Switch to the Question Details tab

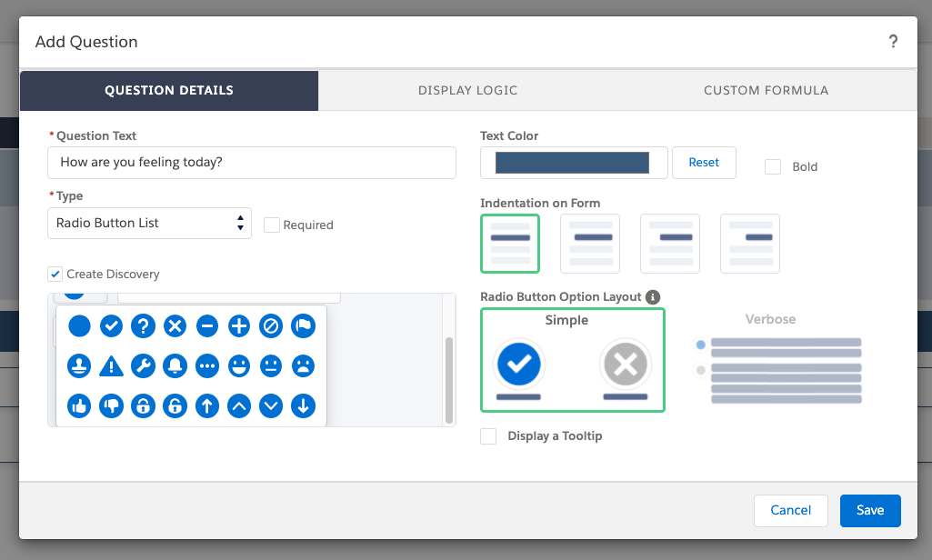(169, 90)
